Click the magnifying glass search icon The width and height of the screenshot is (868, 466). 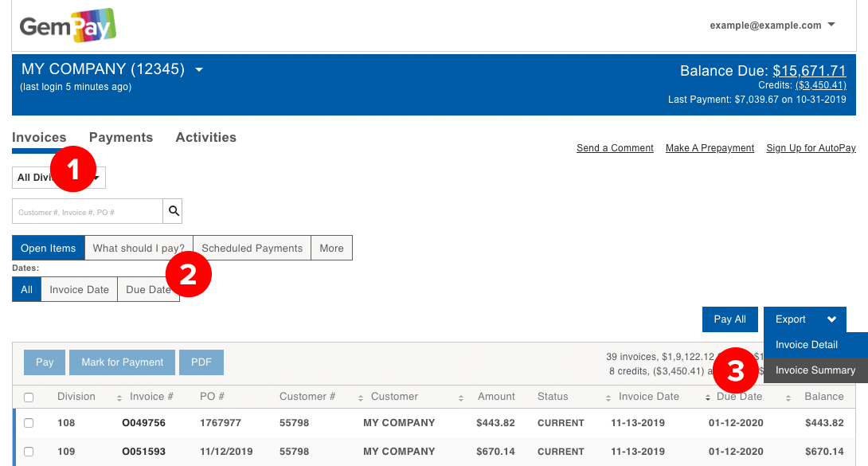coord(174,211)
